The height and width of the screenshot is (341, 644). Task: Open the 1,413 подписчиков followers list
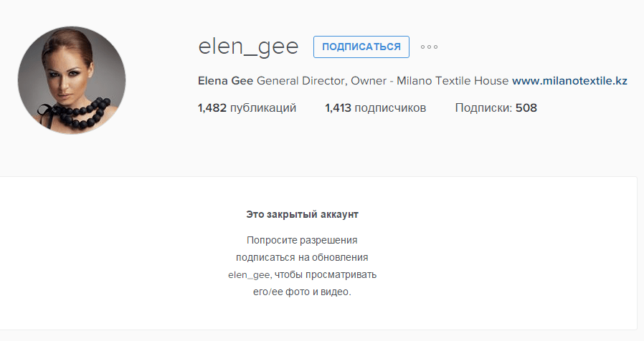[375, 108]
